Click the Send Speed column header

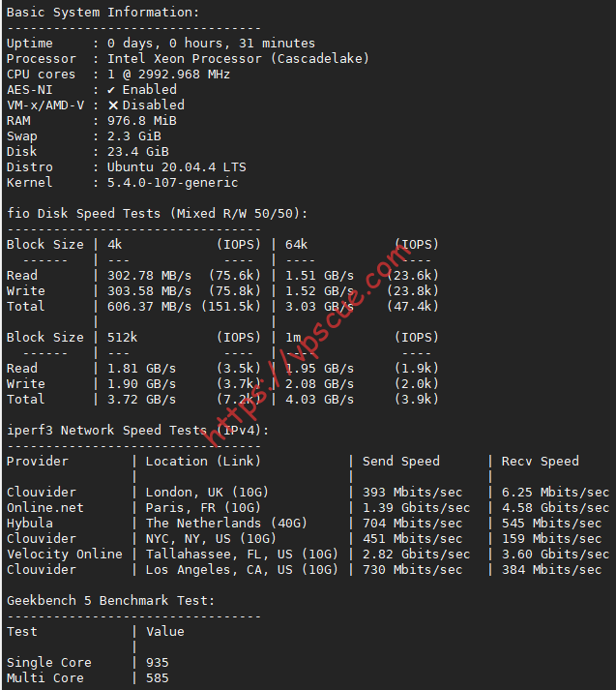[x=401, y=462]
